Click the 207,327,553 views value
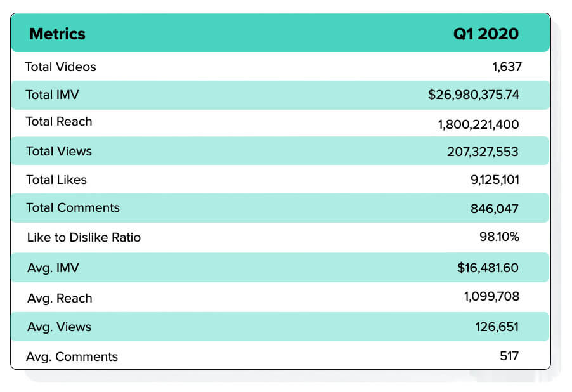 point(483,152)
